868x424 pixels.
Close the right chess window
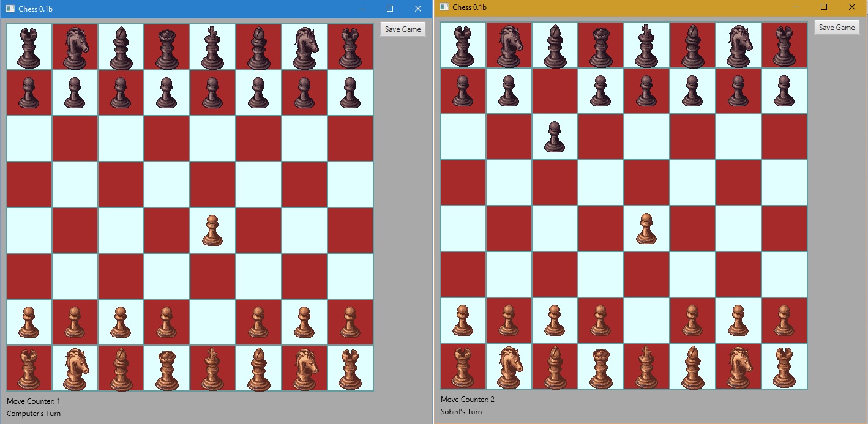pyautogui.click(x=852, y=7)
